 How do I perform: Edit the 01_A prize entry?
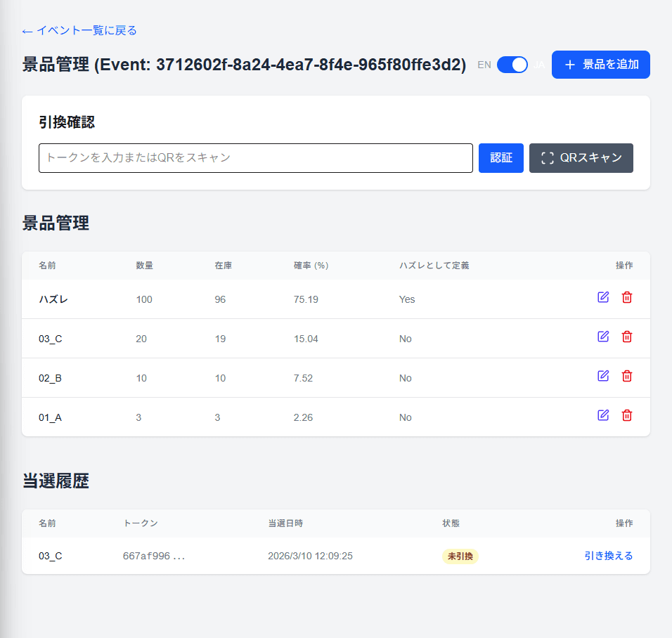pyautogui.click(x=603, y=415)
